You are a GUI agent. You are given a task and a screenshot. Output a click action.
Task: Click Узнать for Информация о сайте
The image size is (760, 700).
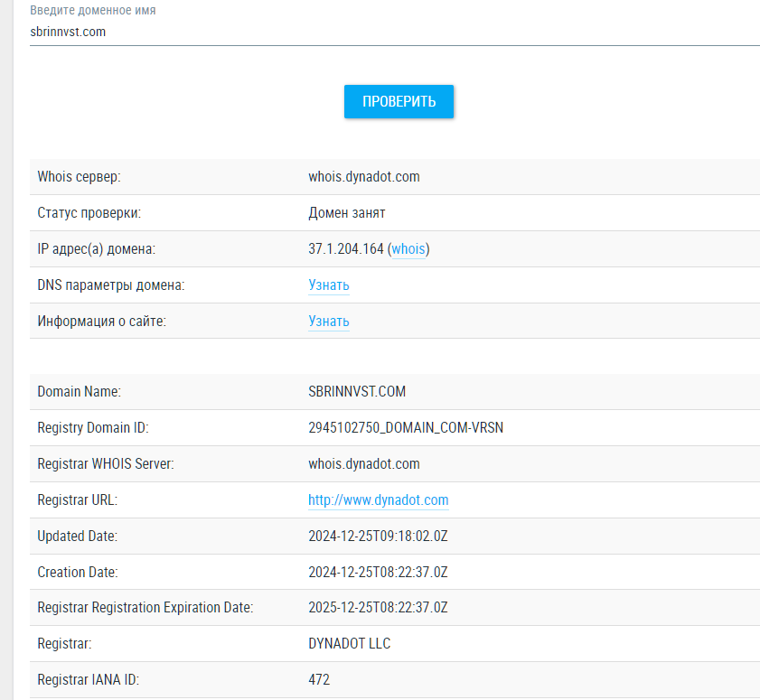[x=329, y=322]
